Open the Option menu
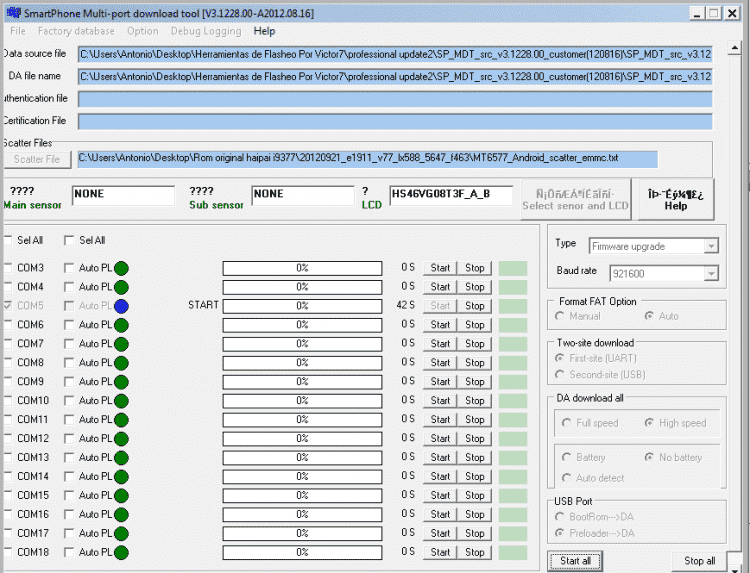The image size is (750, 573). click(x=143, y=31)
